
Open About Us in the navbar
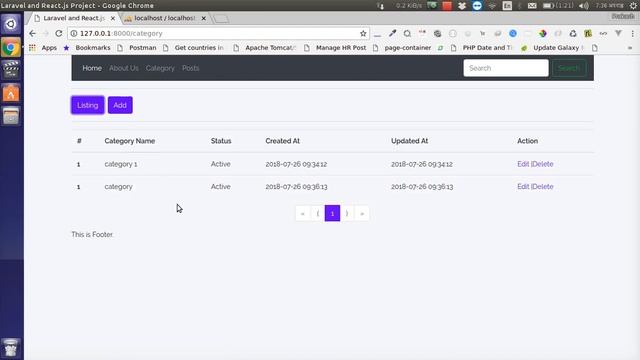click(x=124, y=68)
